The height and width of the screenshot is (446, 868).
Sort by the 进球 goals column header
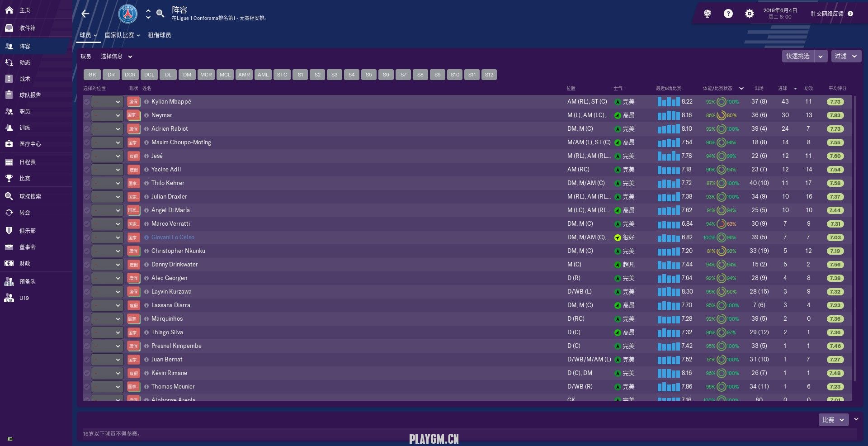[x=783, y=88]
